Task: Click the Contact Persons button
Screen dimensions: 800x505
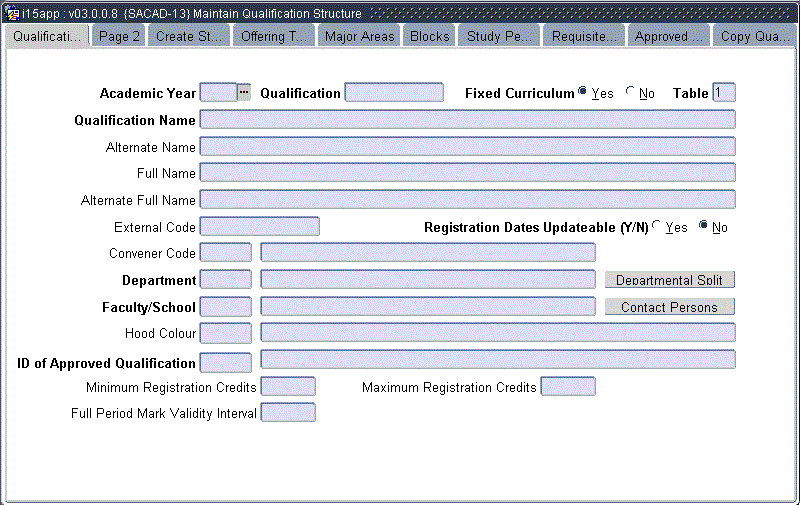Action: [669, 307]
